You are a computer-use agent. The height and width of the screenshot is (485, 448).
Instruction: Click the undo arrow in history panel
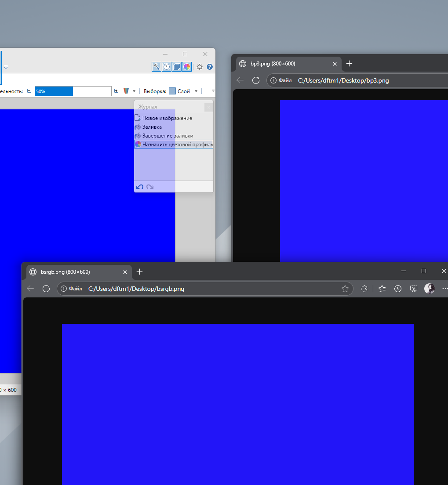click(x=140, y=187)
